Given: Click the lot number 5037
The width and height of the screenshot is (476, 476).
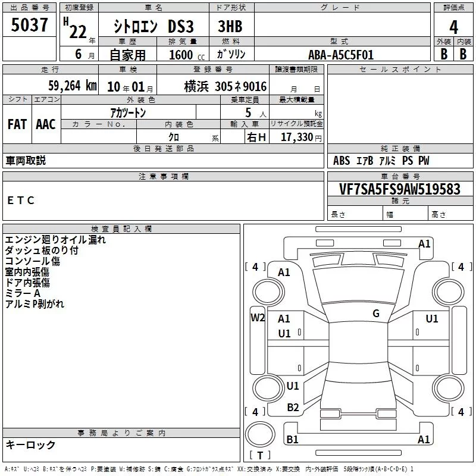Looking at the screenshot, I should click(29, 25).
